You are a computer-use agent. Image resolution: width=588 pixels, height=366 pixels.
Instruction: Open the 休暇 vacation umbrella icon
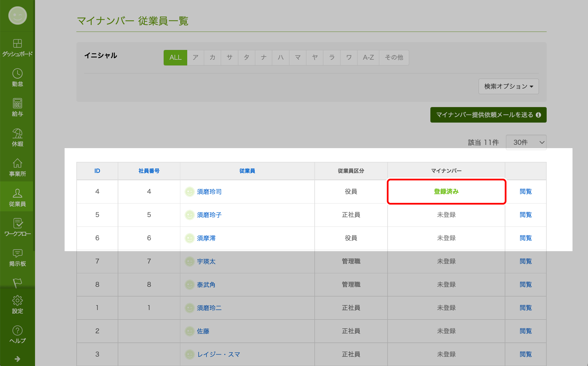click(17, 133)
